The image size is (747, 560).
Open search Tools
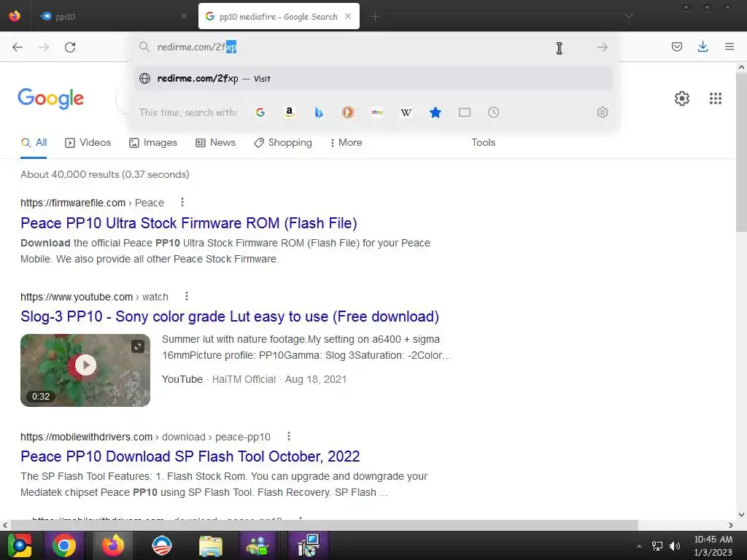pos(483,142)
